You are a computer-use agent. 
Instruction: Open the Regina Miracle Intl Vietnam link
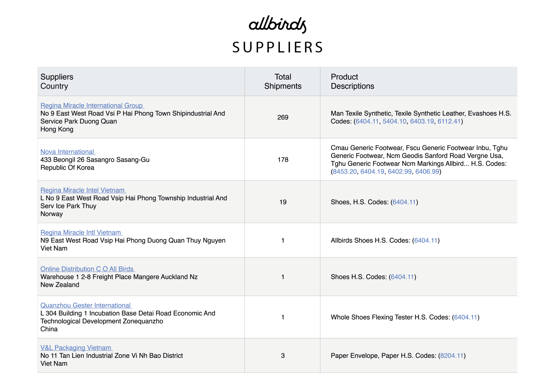81,232
